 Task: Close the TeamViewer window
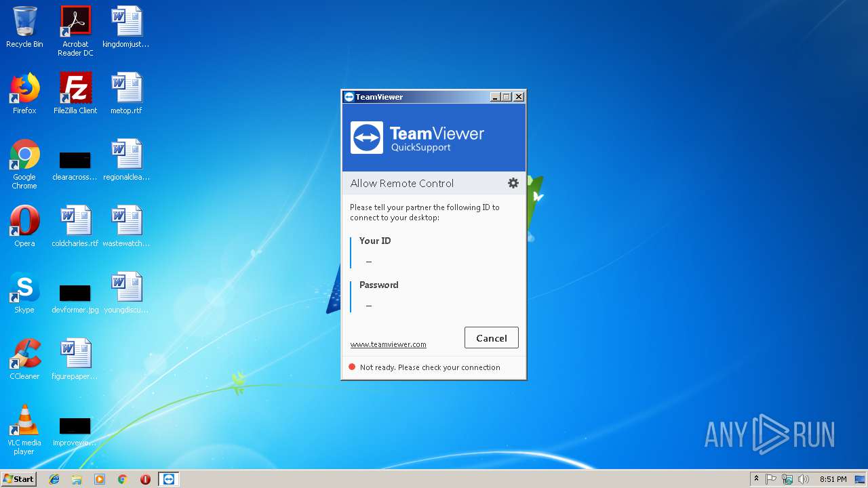519,97
